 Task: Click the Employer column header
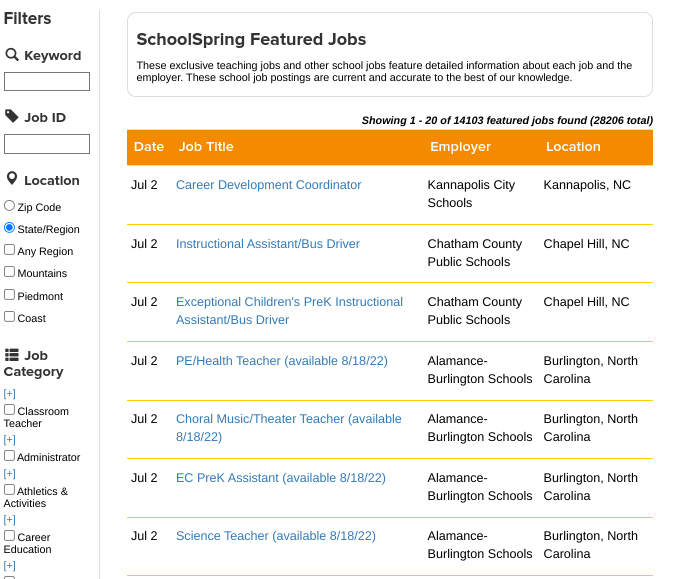[x=460, y=147]
